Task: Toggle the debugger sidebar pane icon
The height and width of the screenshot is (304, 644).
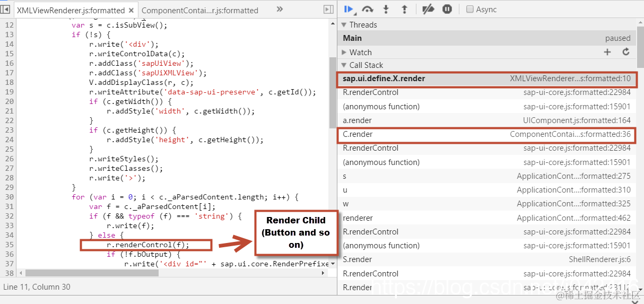Action: coord(328,9)
